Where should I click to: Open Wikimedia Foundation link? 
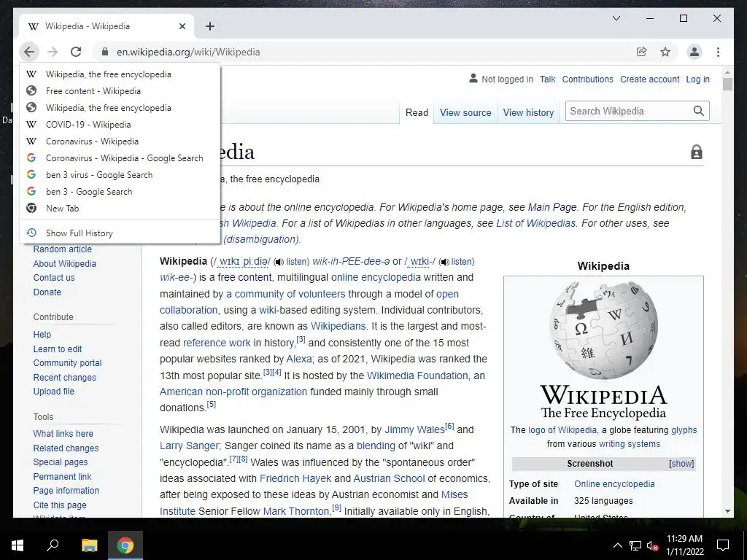(x=417, y=376)
